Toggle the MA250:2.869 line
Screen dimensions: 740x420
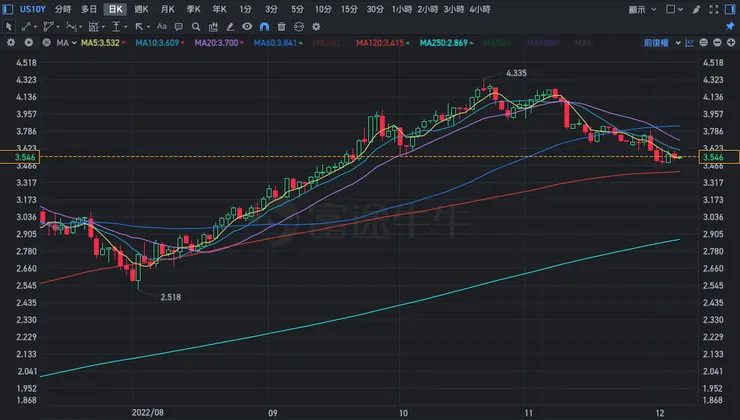pyautogui.click(x=446, y=43)
